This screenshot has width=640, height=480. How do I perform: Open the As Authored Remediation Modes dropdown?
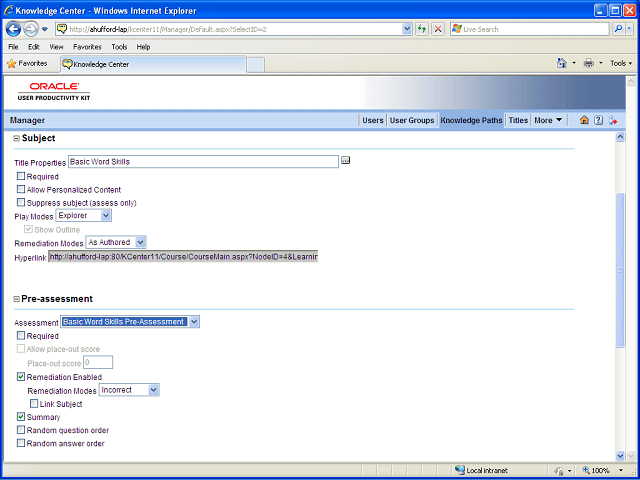(116, 242)
